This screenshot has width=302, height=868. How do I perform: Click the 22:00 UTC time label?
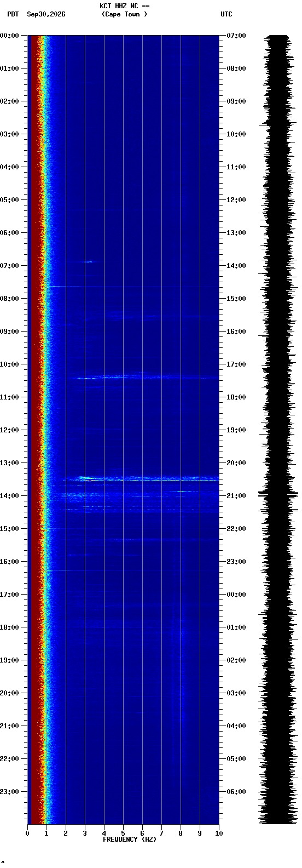click(236, 529)
